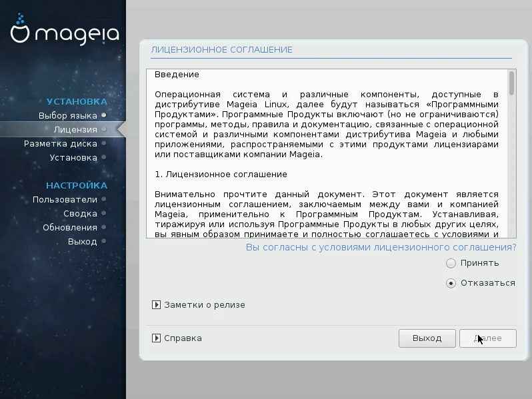The image size is (532, 399).
Task: Click the ЛИЦЕНЗИОННОЕ СОГЛАШЕНИЕ title
Action: click(x=221, y=50)
